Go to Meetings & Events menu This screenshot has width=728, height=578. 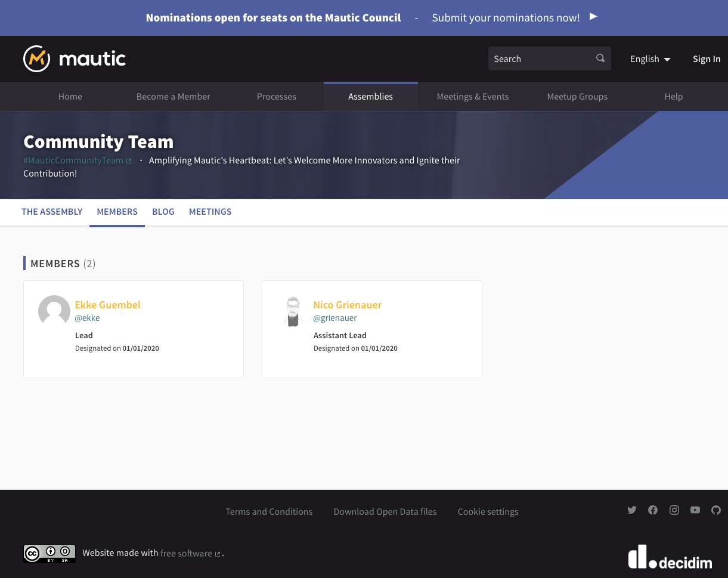click(472, 97)
